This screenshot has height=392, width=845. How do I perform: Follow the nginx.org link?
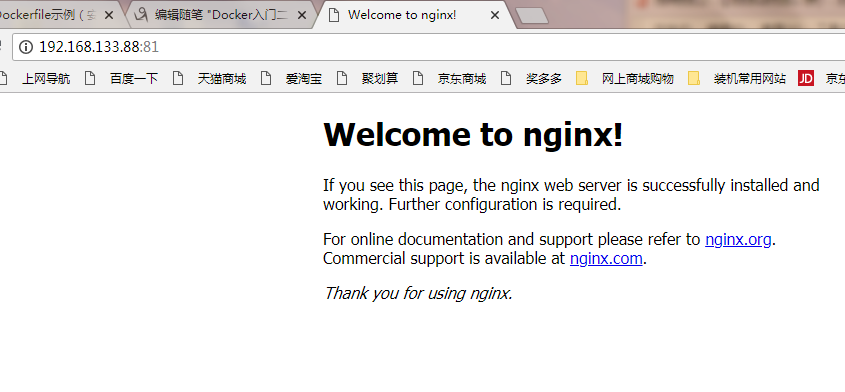[738, 239]
